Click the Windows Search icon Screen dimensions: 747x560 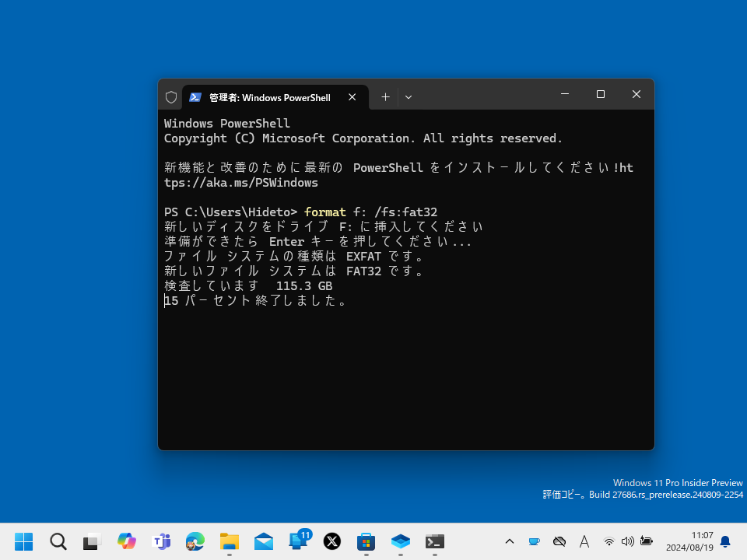pyautogui.click(x=58, y=541)
